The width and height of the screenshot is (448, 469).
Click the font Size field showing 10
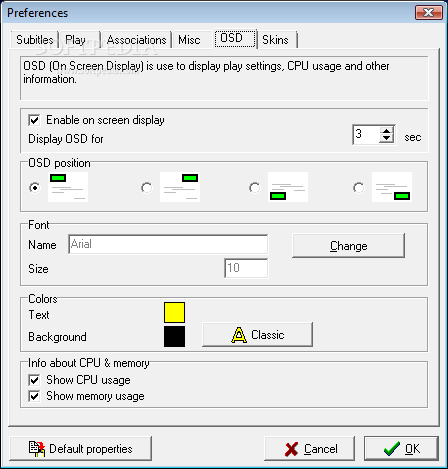tap(246, 268)
